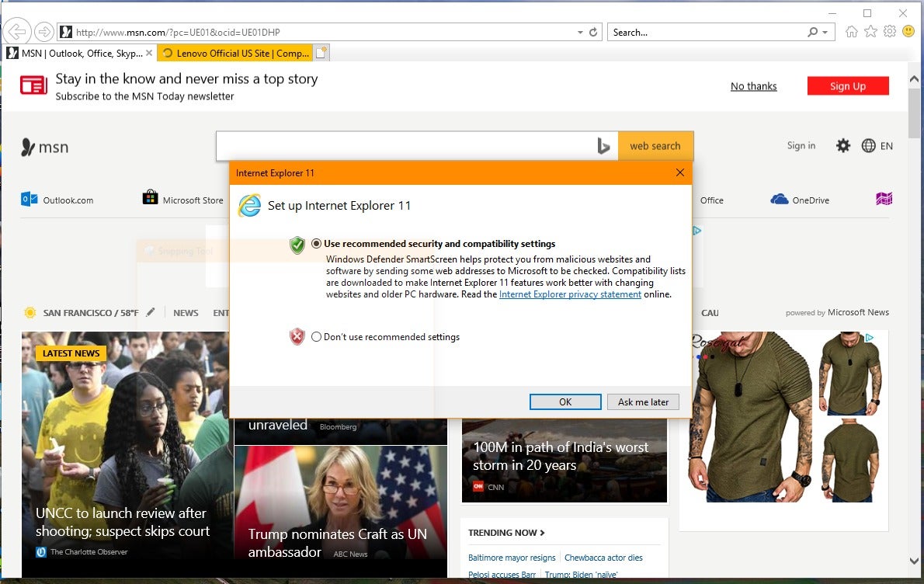Click the smiley feedback icon
The image size is (924, 584).
point(908,31)
